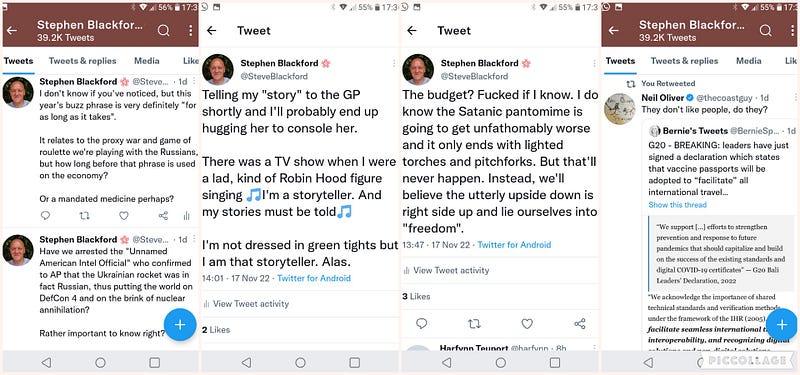The width and height of the screenshot is (800, 375).
Task: Share the "buzz phrase" tweet
Action: click(x=163, y=216)
